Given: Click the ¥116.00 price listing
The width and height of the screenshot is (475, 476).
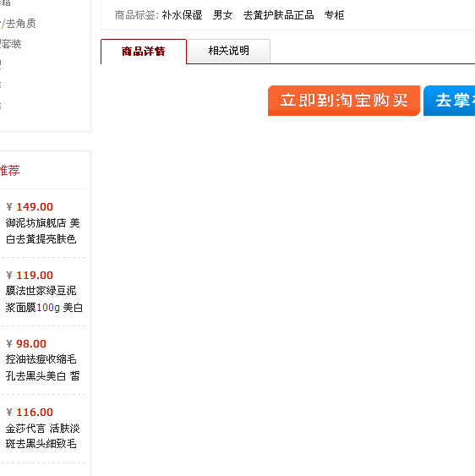Looking at the screenshot, I should coord(30,413).
